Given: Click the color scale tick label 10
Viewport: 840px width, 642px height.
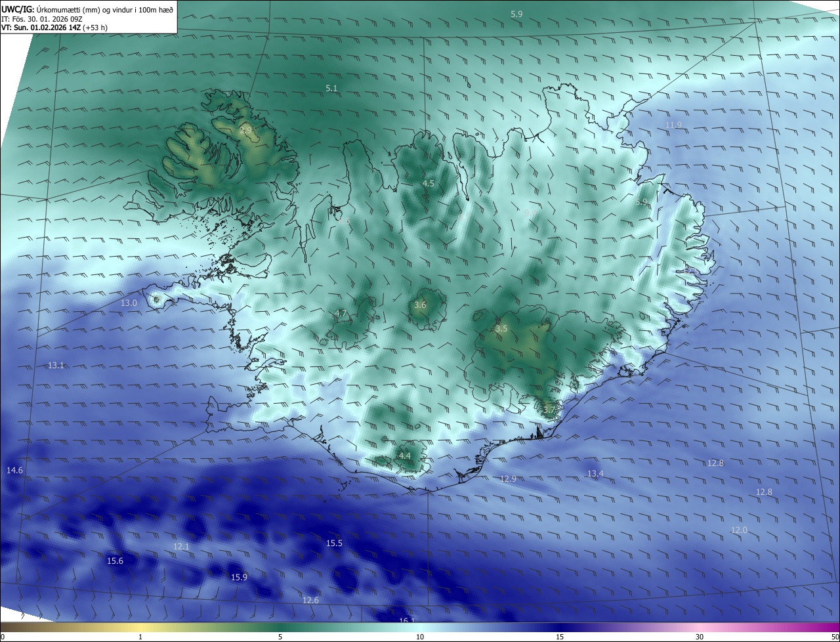Looking at the screenshot, I should click(x=420, y=637).
